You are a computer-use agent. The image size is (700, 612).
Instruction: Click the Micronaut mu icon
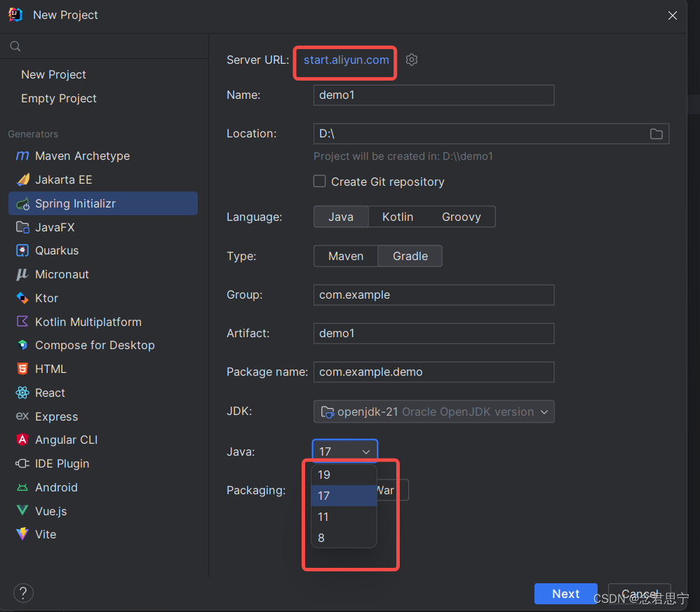pos(22,274)
